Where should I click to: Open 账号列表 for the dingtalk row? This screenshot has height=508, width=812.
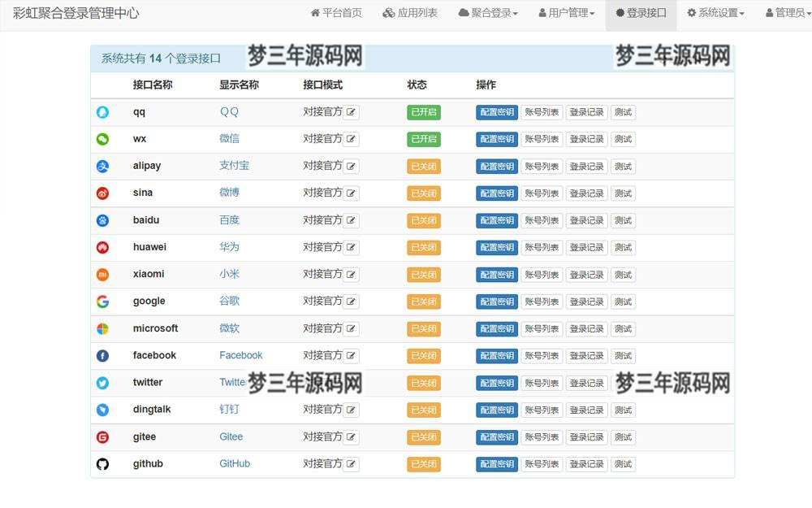pos(542,410)
